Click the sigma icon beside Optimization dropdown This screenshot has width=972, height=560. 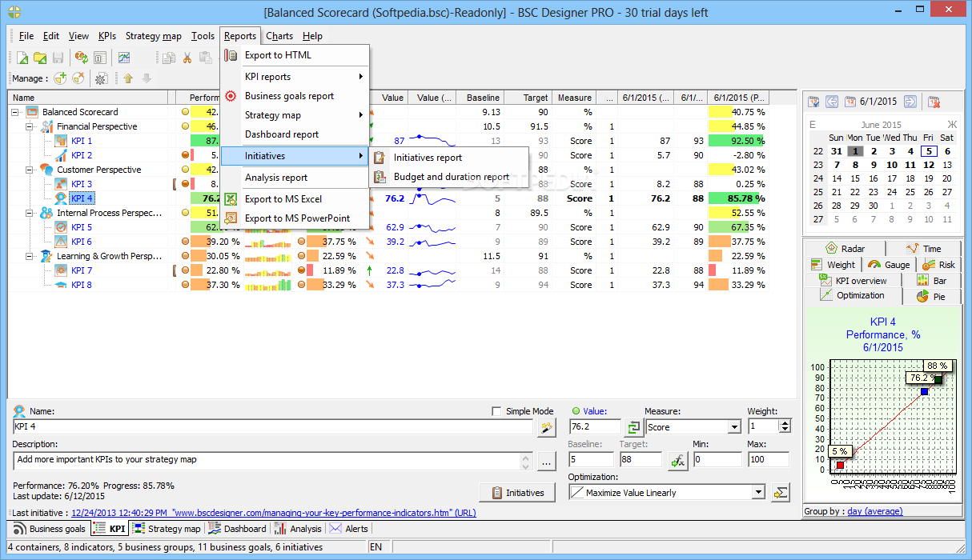780,493
